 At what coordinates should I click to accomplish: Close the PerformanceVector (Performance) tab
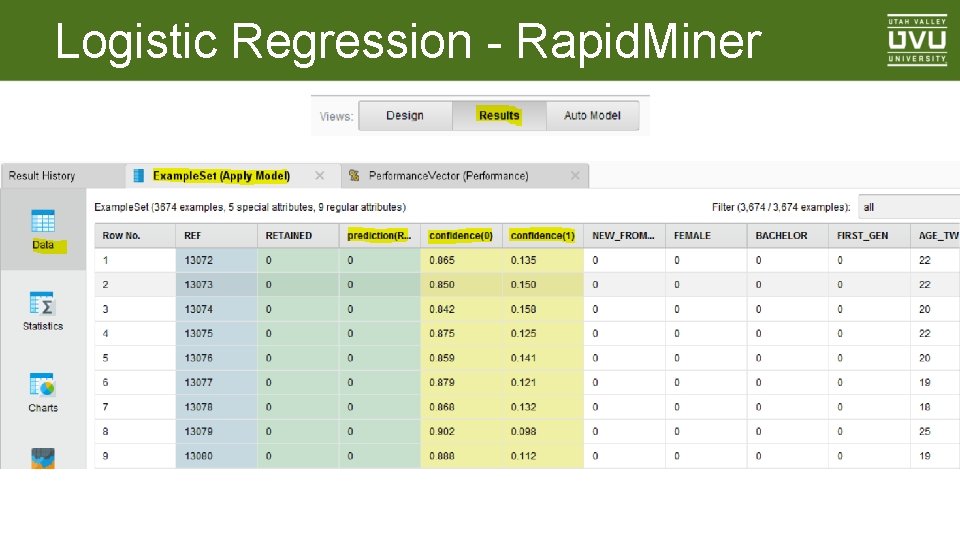point(575,176)
